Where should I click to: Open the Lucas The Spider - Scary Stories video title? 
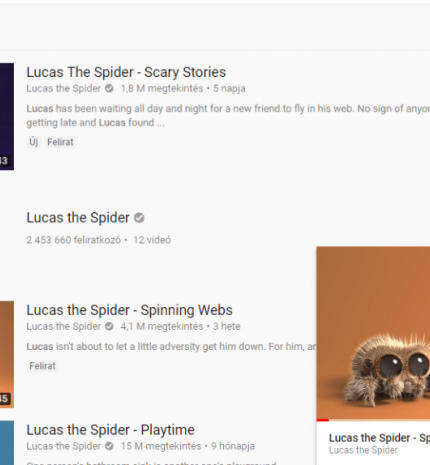point(126,72)
